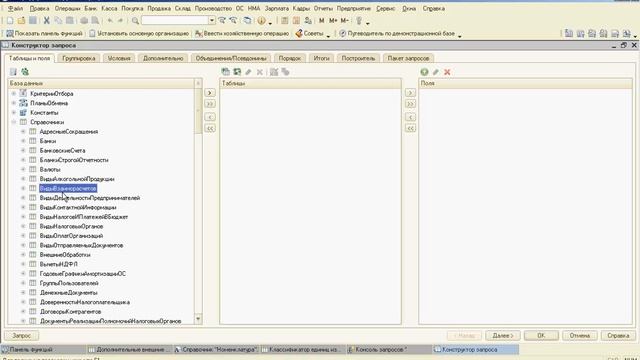Screen dimensions: 640x360
Task: Click single left arrow between Database and Tables
Action: tap(210, 117)
